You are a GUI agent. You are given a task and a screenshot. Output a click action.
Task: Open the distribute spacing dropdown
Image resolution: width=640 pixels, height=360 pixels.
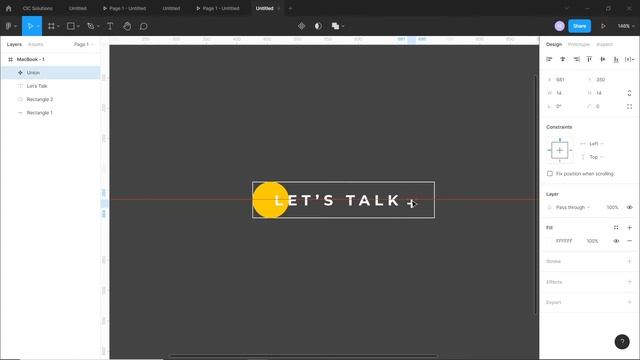tap(629, 59)
